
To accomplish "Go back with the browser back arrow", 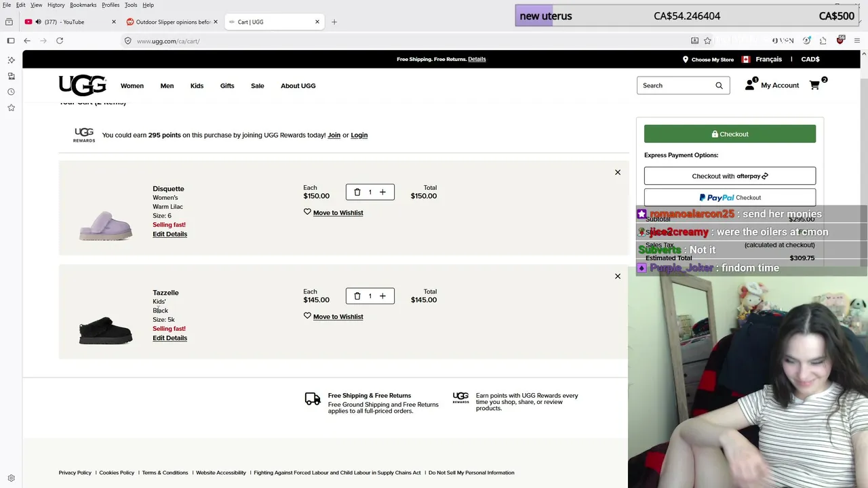I will point(27,41).
